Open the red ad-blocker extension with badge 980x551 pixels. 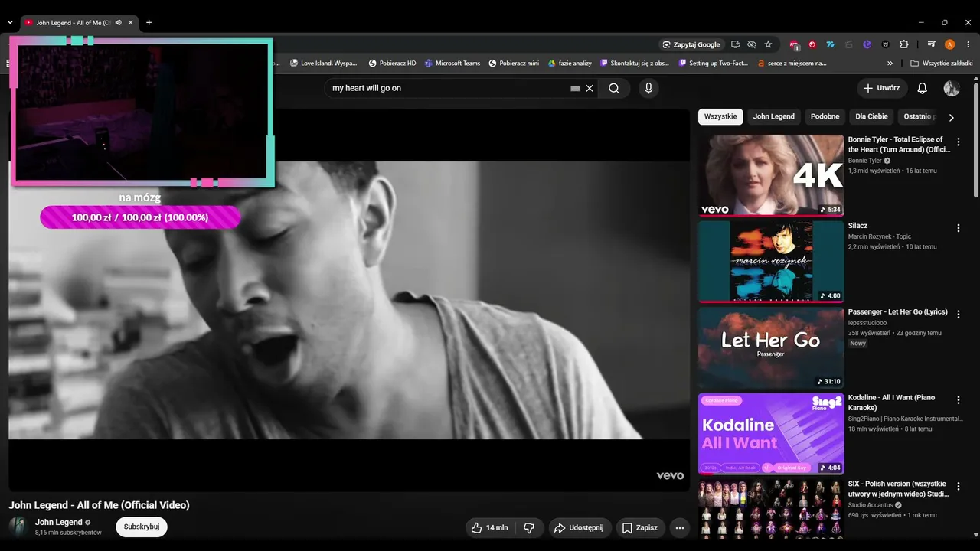[x=794, y=44]
